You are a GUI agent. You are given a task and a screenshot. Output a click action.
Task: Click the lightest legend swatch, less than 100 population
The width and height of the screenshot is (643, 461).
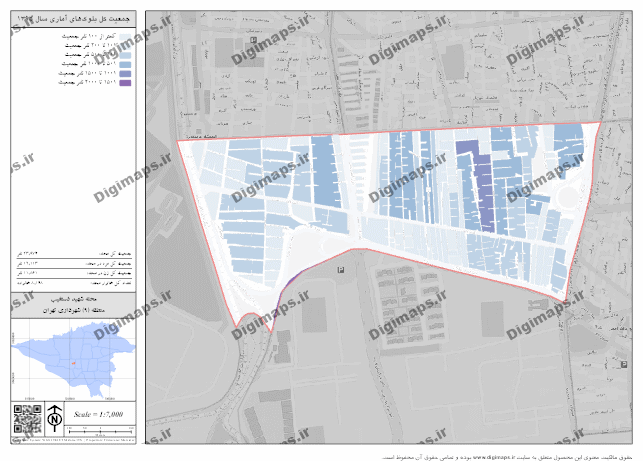125,37
